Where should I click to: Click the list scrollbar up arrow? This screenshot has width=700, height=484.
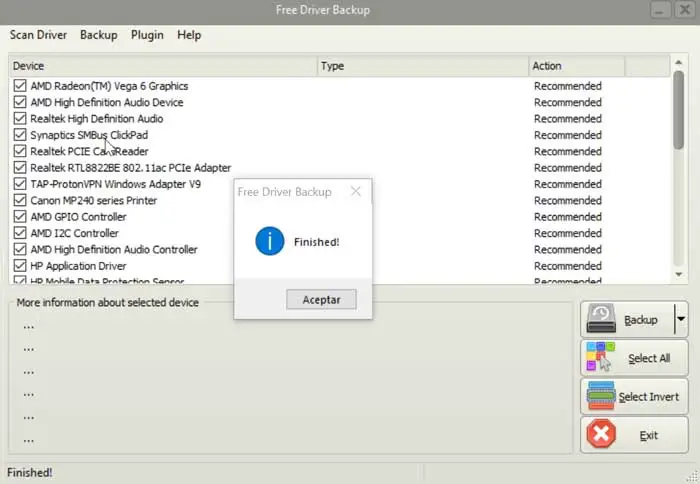[x=679, y=63]
